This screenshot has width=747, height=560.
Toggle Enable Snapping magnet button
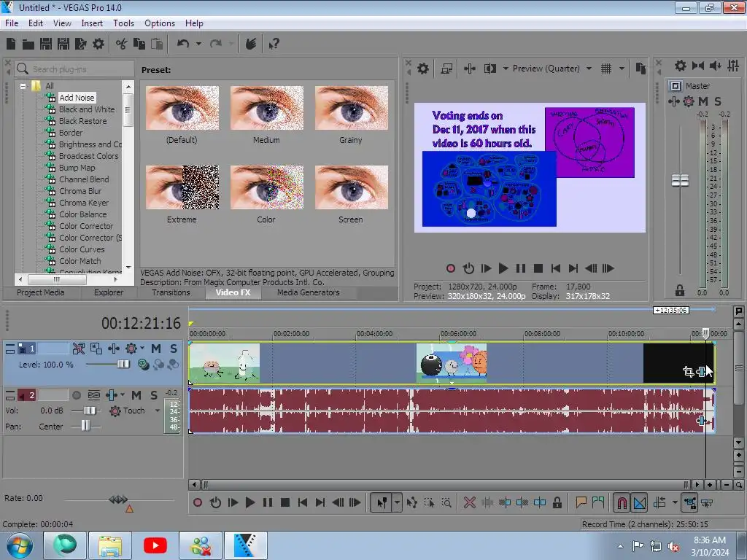coord(622,502)
